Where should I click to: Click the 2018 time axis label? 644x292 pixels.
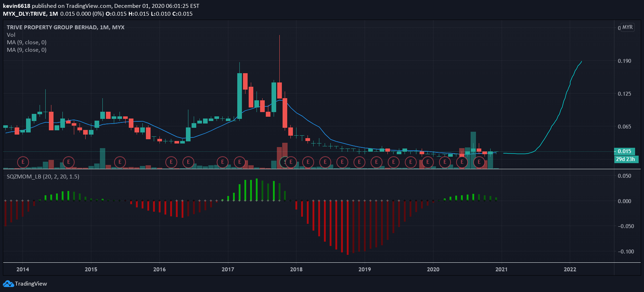[x=296, y=270]
